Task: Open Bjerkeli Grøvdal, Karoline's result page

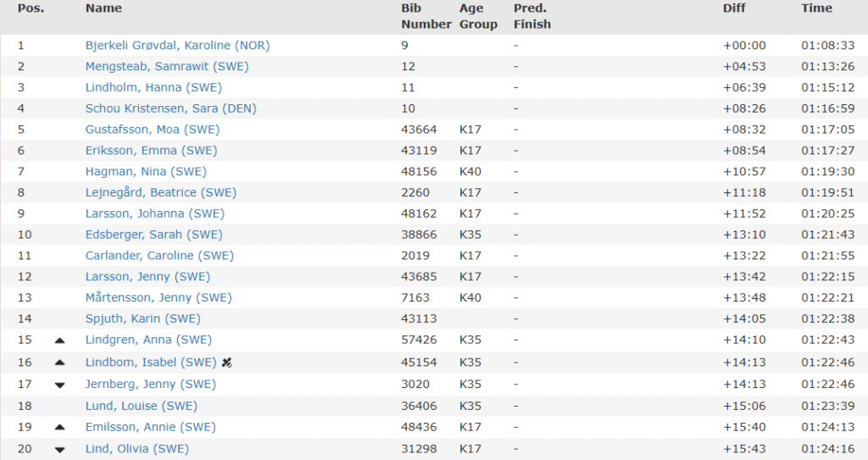Action: tap(177, 46)
